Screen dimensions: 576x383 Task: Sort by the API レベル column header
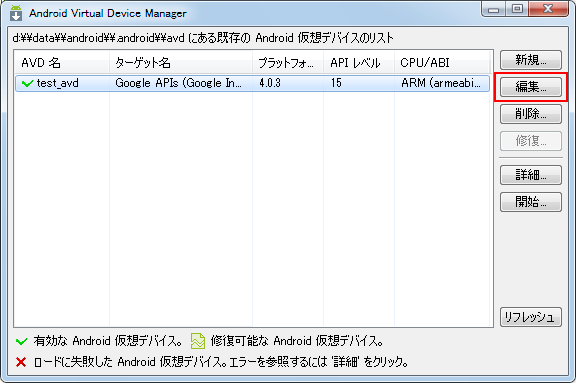coord(359,63)
